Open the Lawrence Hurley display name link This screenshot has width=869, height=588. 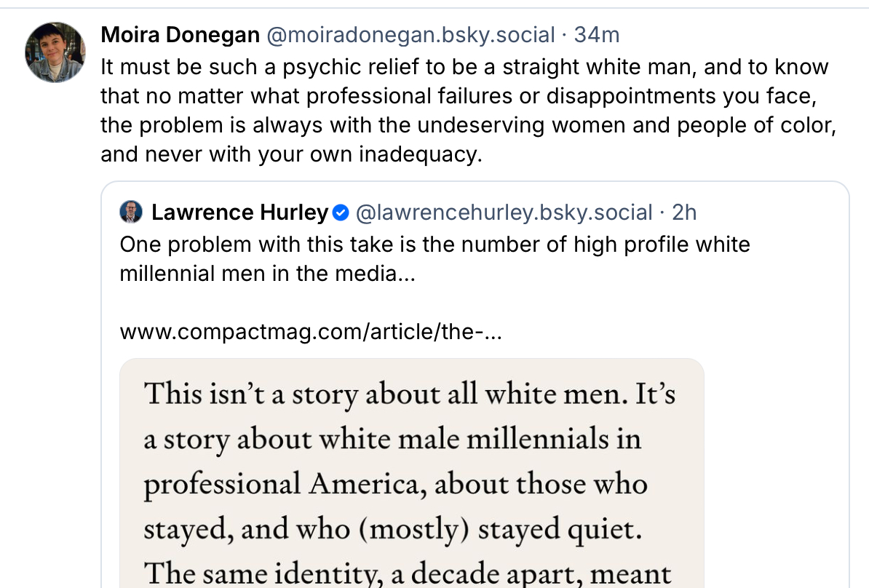click(239, 212)
